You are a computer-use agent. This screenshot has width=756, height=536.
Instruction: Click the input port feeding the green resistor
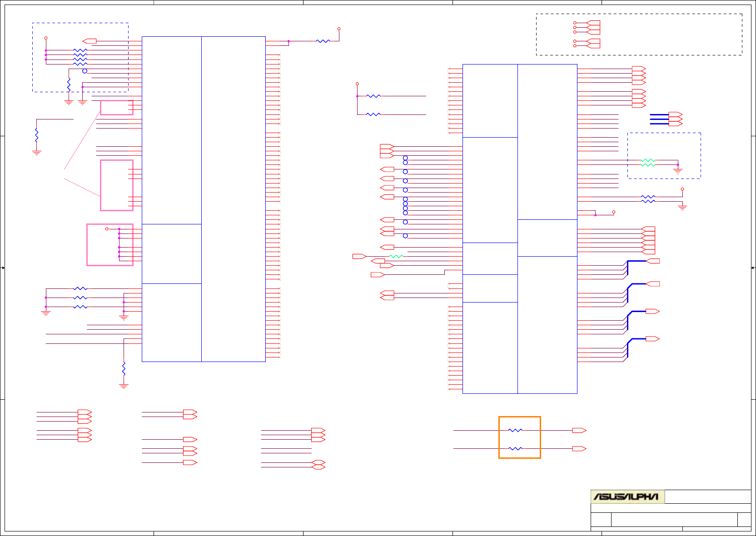pyautogui.click(x=359, y=256)
